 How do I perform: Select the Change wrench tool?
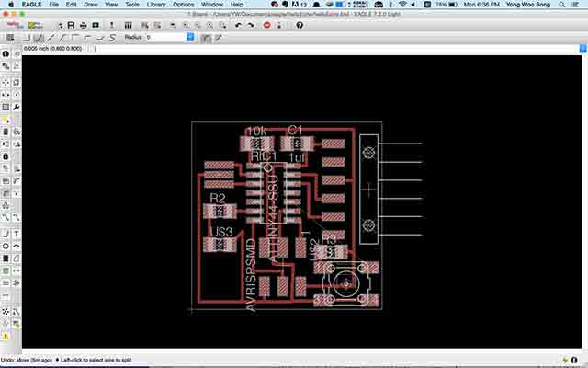coord(17,107)
